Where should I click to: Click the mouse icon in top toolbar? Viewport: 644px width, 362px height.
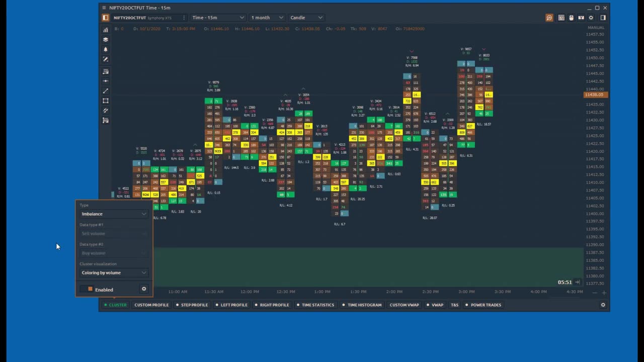click(x=571, y=18)
